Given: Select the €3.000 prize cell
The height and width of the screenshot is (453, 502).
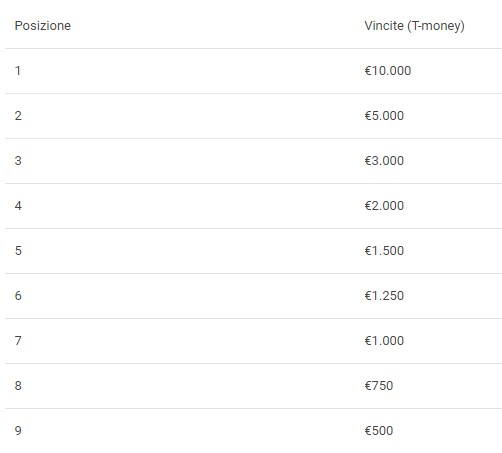Looking at the screenshot, I should 384,161.
